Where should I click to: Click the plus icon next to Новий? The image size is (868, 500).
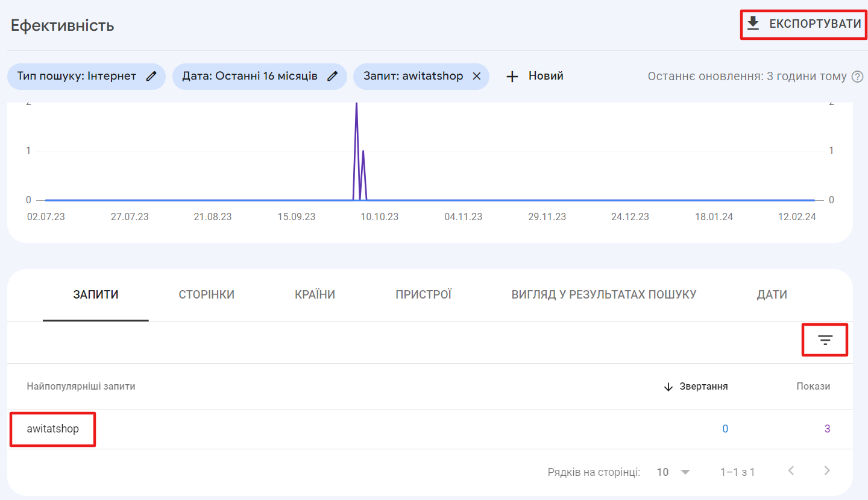click(x=512, y=76)
